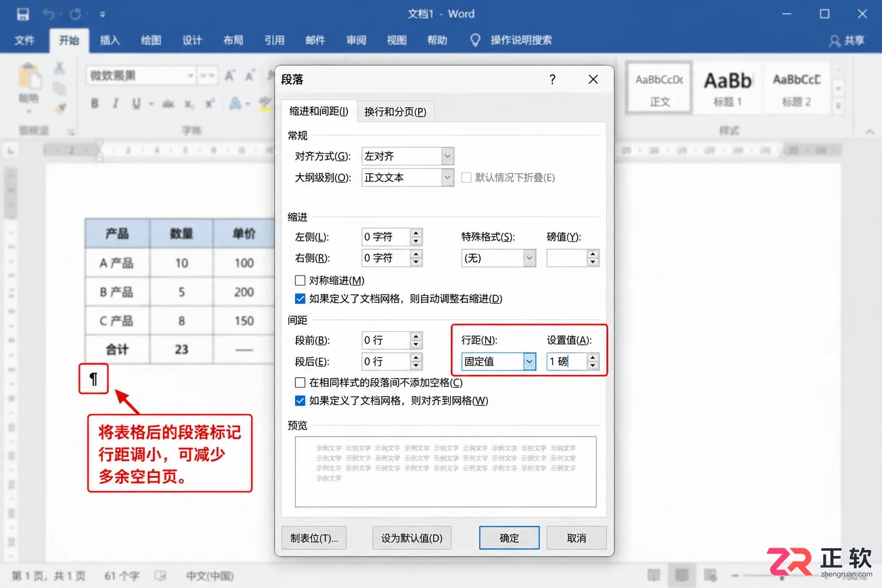Open the 插入 Insert ribbon tab
Viewport: 882px width, 588px height.
click(x=110, y=40)
